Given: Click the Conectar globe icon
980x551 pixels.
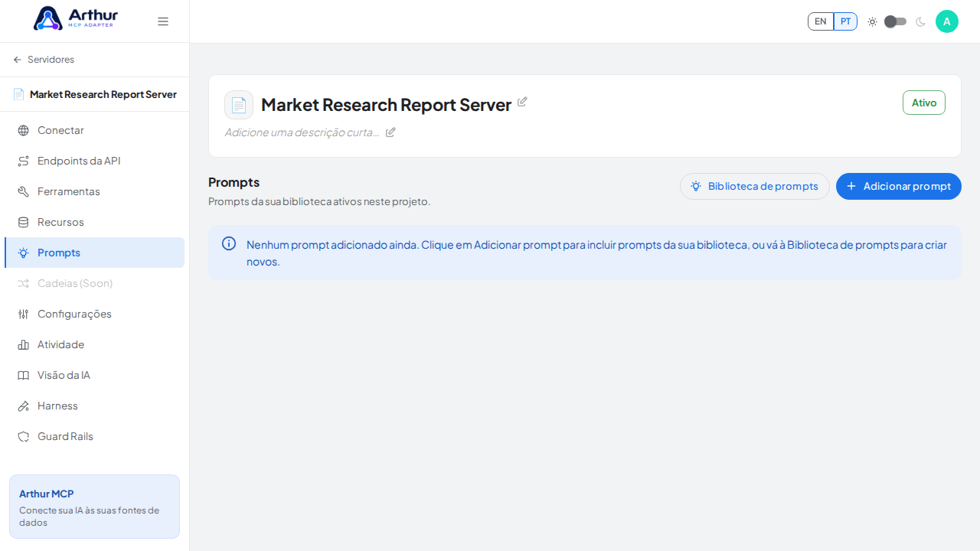Looking at the screenshot, I should [23, 130].
